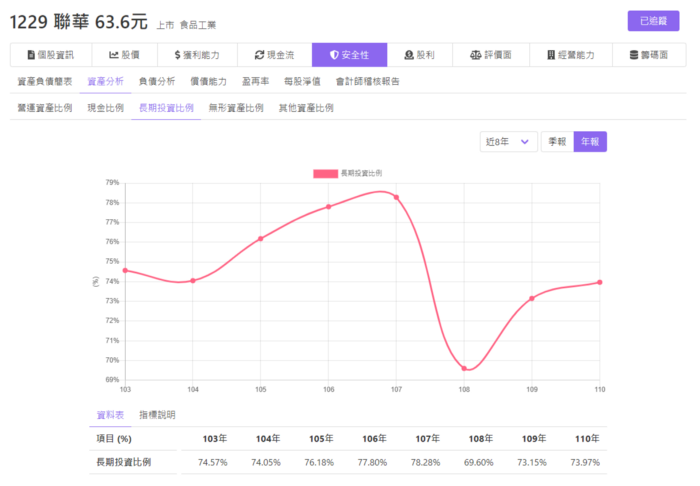700x486 pixels.
Task: Click the 74.57% table value
Action: [x=213, y=462]
